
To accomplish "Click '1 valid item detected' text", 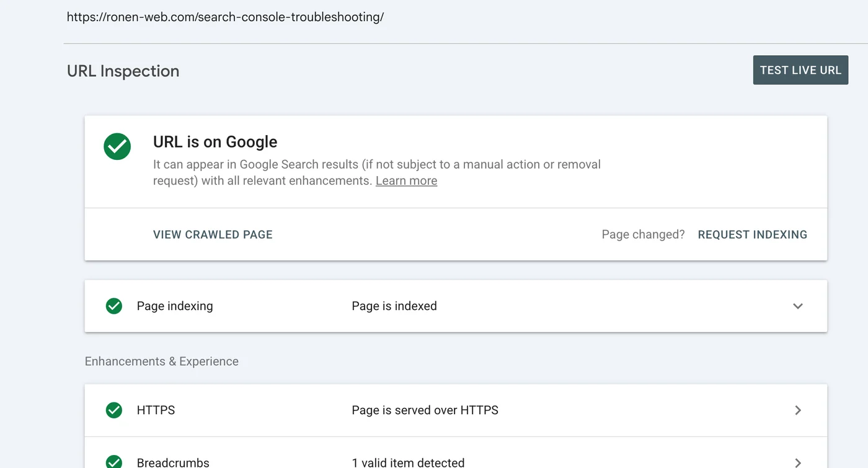I will pyautogui.click(x=408, y=462).
